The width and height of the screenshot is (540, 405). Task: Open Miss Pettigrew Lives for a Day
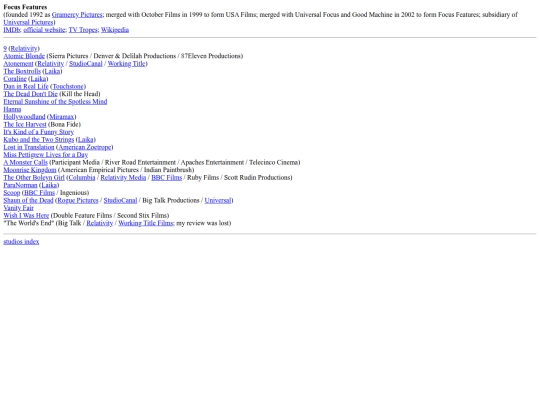(45, 155)
